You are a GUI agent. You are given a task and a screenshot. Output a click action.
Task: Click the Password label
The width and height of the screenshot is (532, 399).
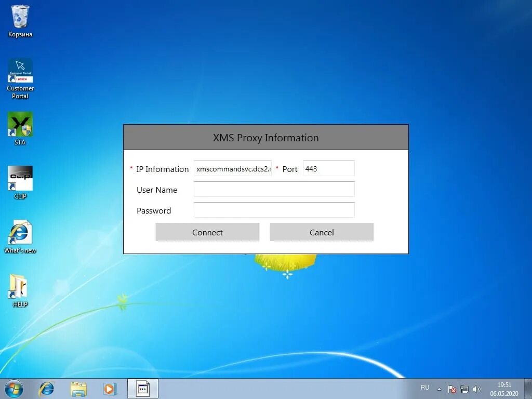[154, 211]
